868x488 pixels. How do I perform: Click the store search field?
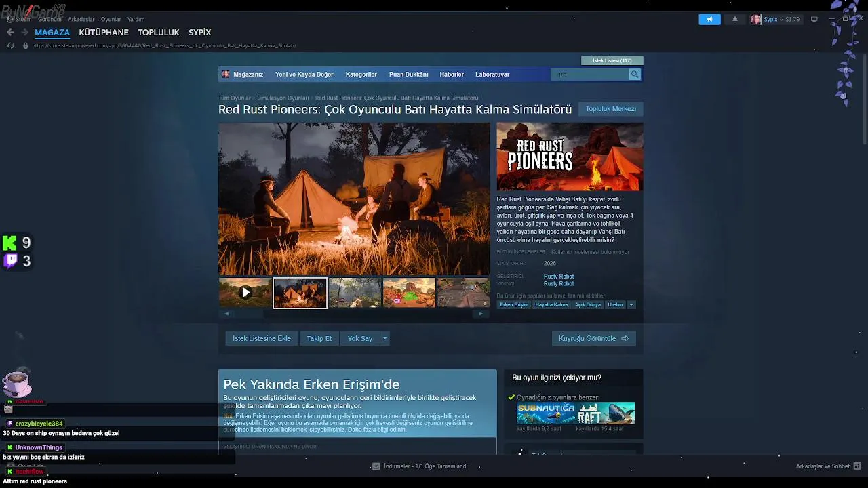590,75
